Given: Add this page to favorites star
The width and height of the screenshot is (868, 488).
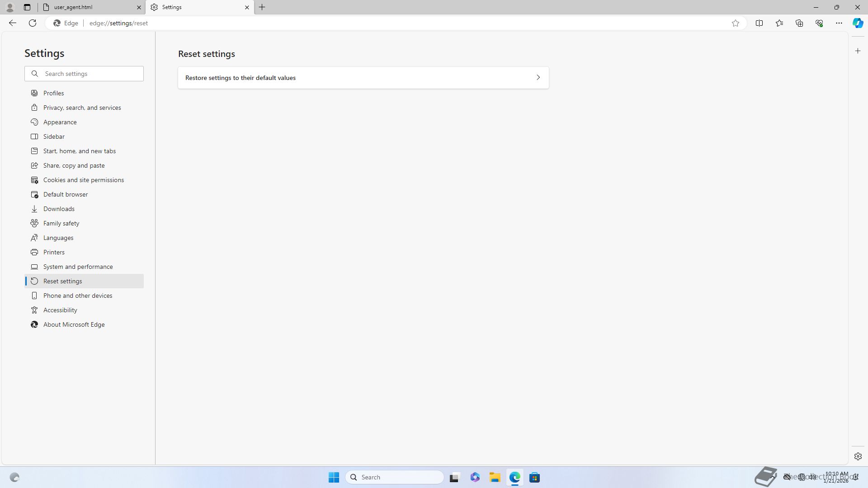Looking at the screenshot, I should [x=736, y=23].
